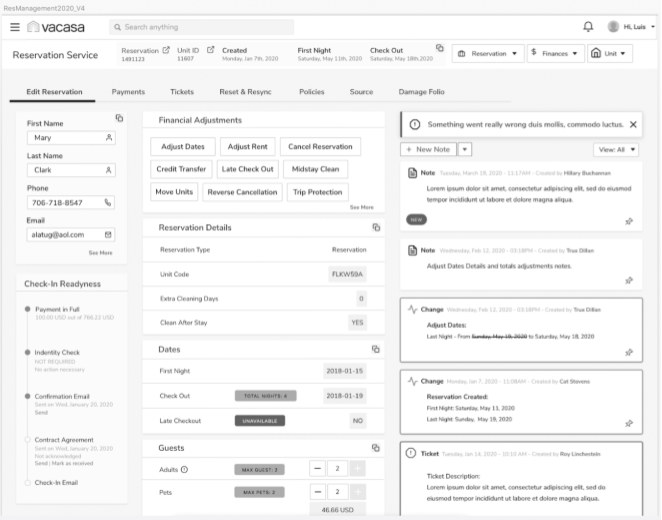The height and width of the screenshot is (520, 662).
Task: Click the Late Check Out button
Action: [247, 169]
